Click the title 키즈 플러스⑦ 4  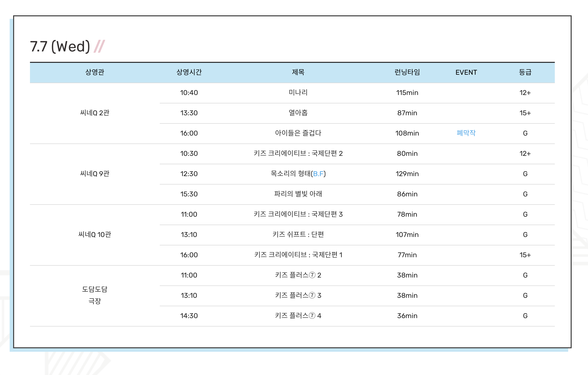tap(298, 316)
